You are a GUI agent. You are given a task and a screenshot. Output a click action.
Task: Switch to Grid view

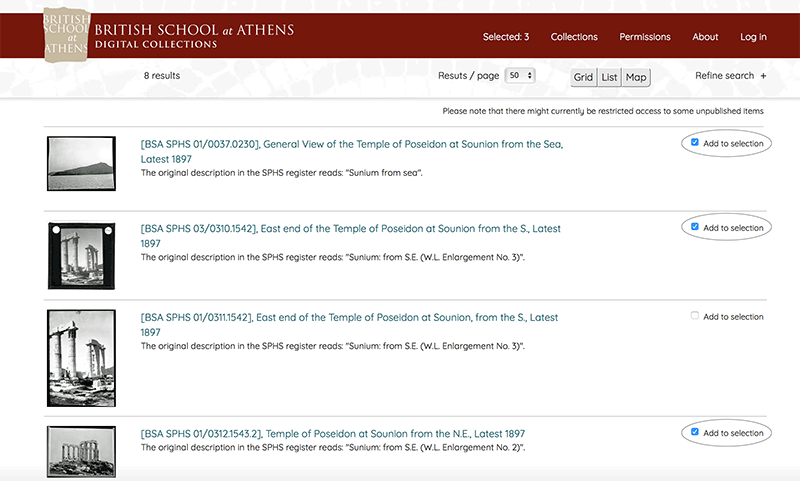(583, 77)
